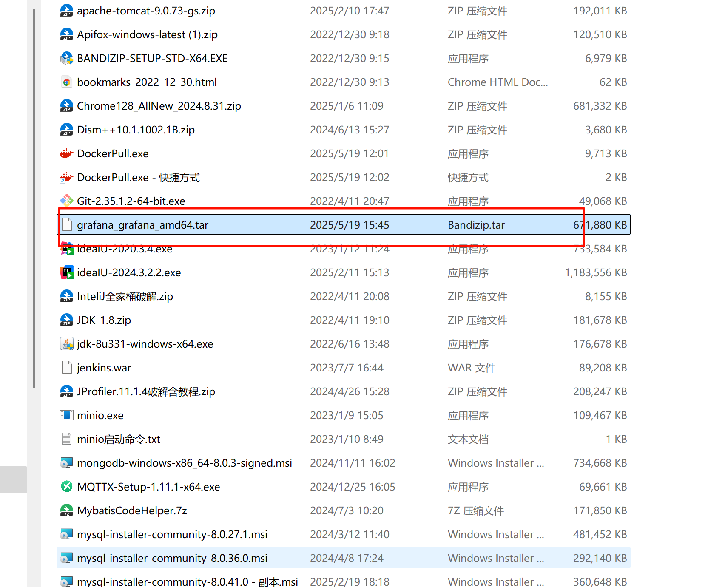Select file name jdk-8u331-windows-x64.exe
Viewport: 728px width, 587px height.
tap(145, 344)
